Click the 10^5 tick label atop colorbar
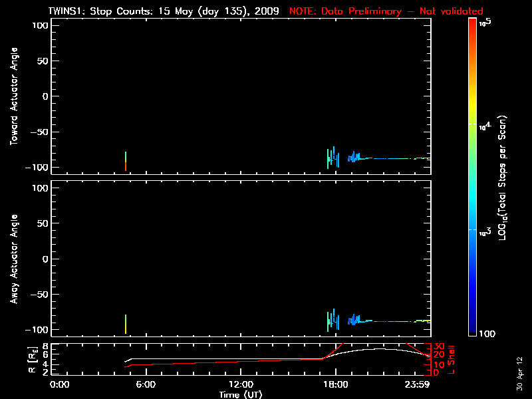This screenshot has height=399, width=532. pos(485,22)
